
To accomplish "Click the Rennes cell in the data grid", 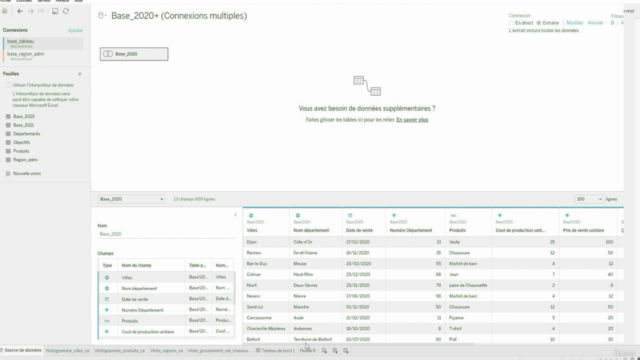I will tap(266, 253).
